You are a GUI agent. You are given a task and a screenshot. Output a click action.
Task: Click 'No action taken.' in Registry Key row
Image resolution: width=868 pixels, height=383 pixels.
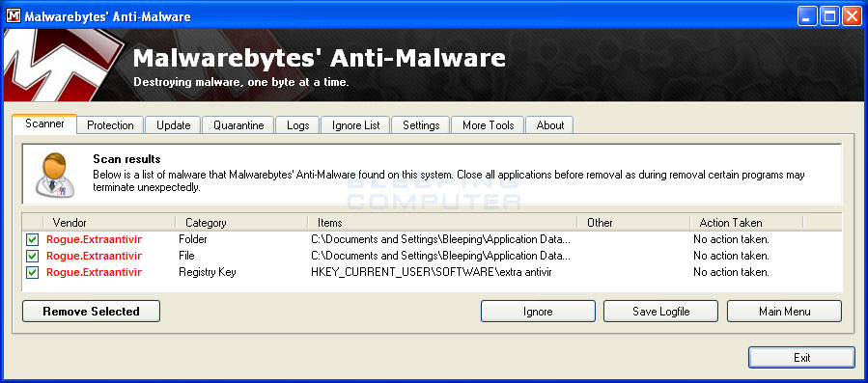[731, 272]
